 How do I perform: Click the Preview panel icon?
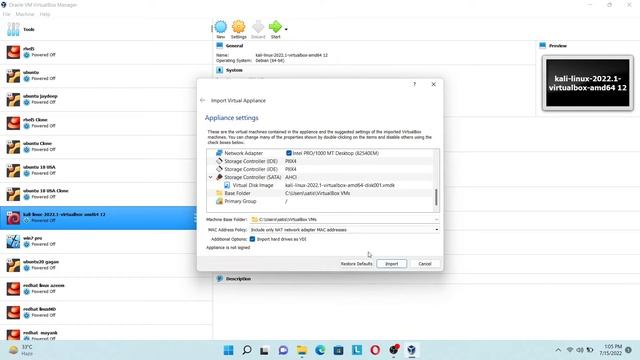[x=542, y=46]
